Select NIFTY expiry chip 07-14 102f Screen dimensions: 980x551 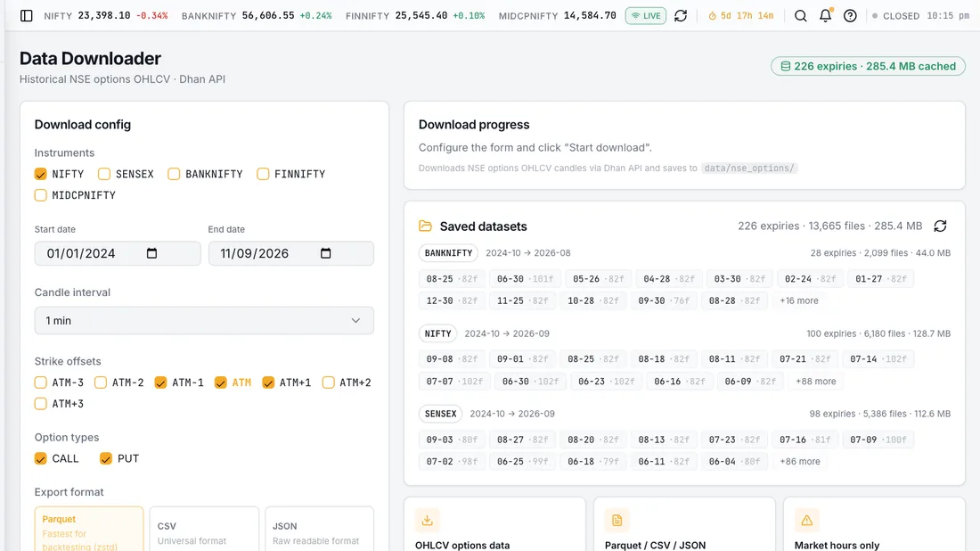pos(878,359)
